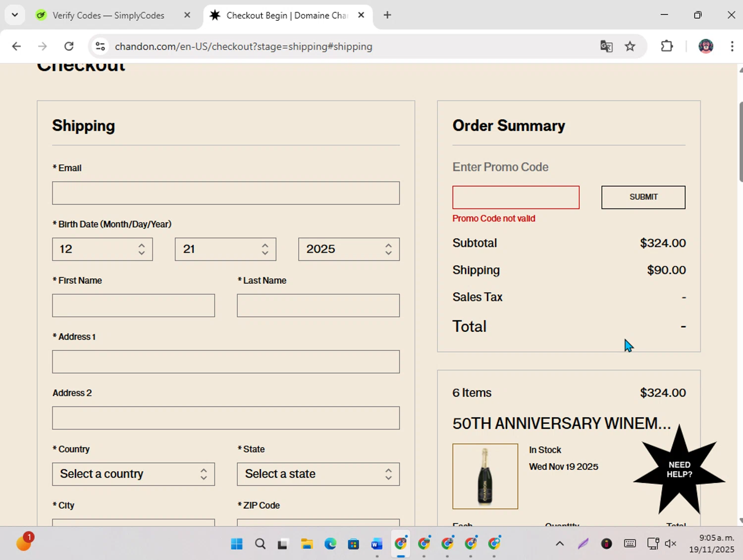Launch Microsoft Edge from taskbar
The width and height of the screenshot is (743, 560).
(330, 544)
